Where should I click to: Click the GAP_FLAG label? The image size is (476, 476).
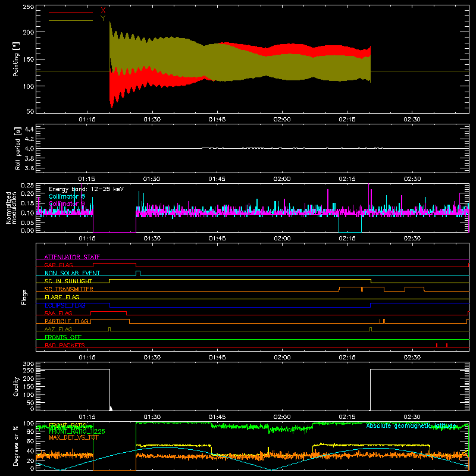58,265
